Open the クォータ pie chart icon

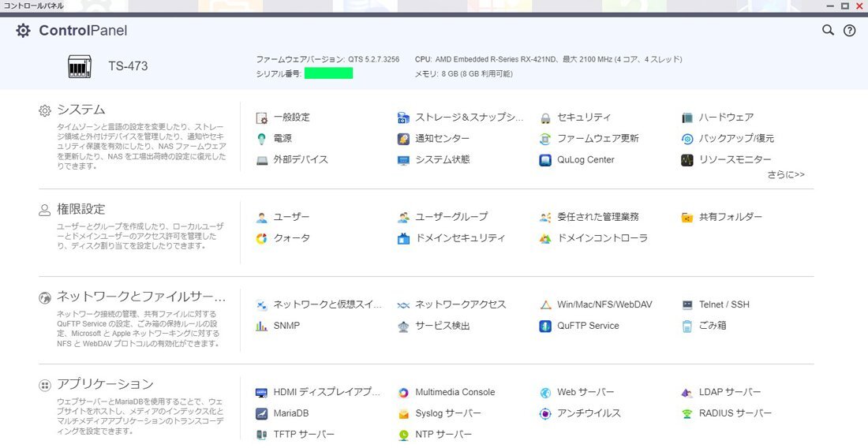(262, 238)
